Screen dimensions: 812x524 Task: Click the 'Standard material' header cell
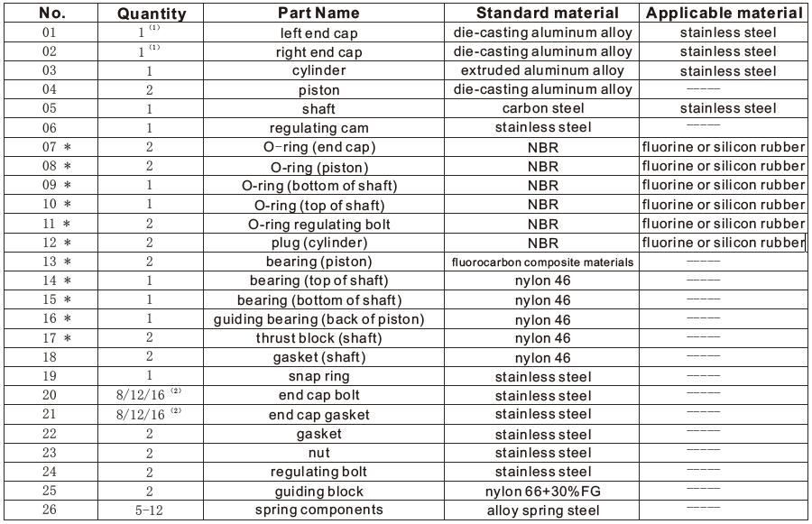548,13
